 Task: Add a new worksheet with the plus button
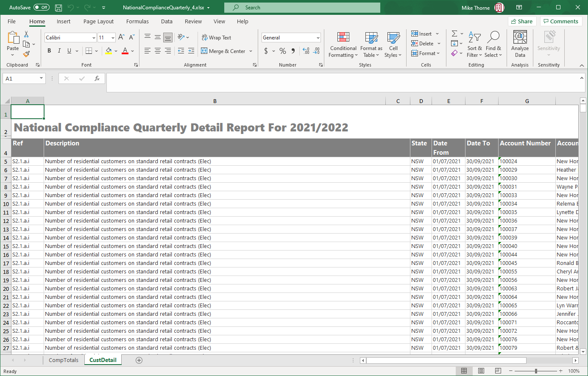(x=139, y=360)
